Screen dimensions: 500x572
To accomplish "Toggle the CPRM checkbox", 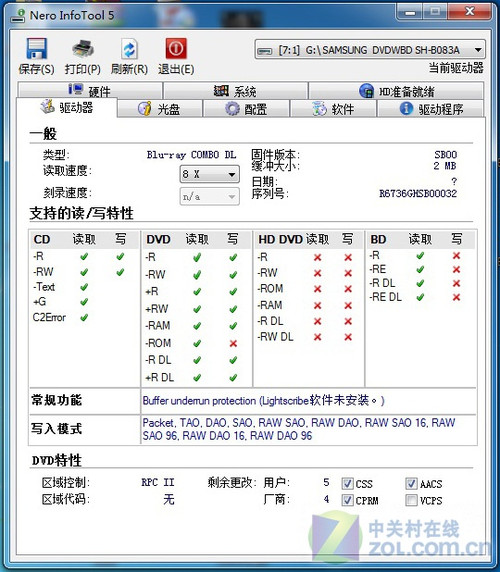I will coord(348,500).
